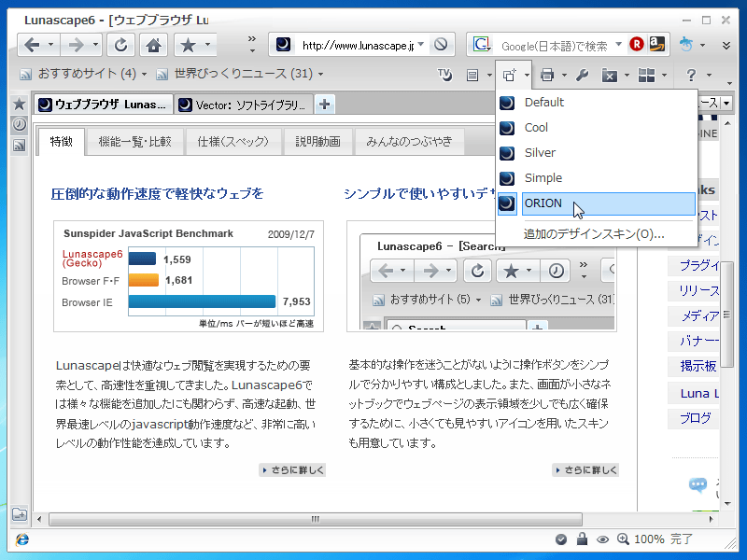
Task: Expand the help question mark dropdown arrow
Action: coord(709,75)
